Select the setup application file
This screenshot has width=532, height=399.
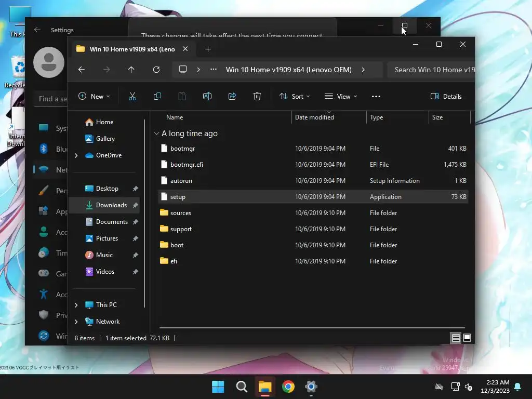tap(313, 197)
